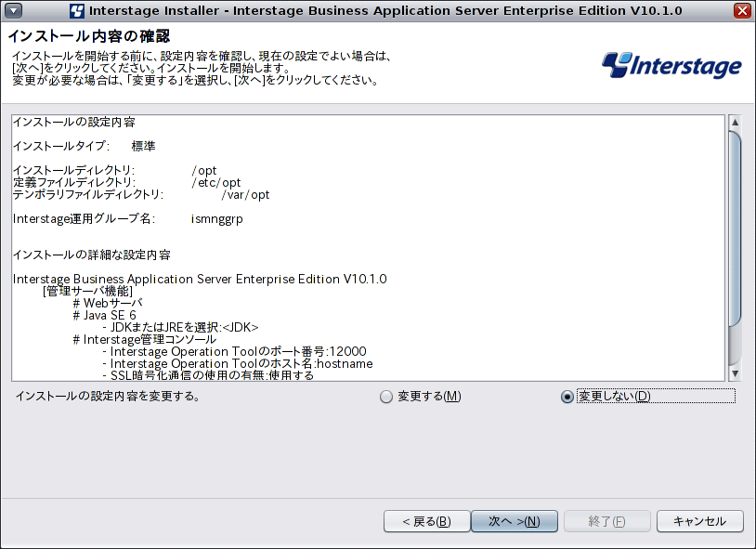
Task: Click the < 戻る(B) back button
Action: click(426, 521)
